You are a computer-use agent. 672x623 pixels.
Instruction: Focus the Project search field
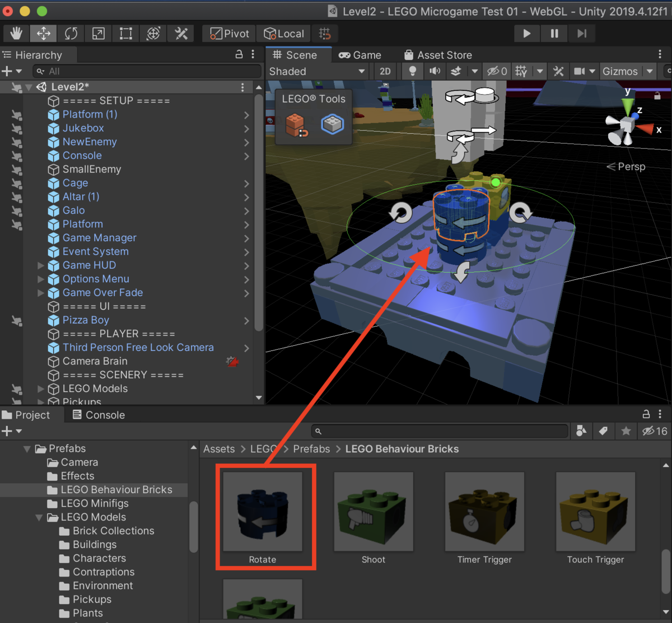point(440,431)
